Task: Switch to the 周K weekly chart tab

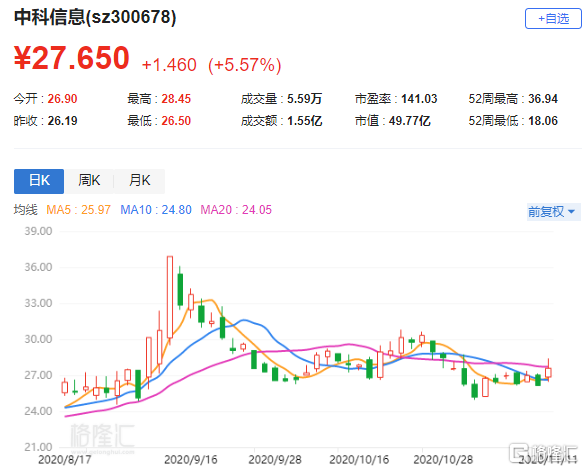Action: click(x=89, y=181)
